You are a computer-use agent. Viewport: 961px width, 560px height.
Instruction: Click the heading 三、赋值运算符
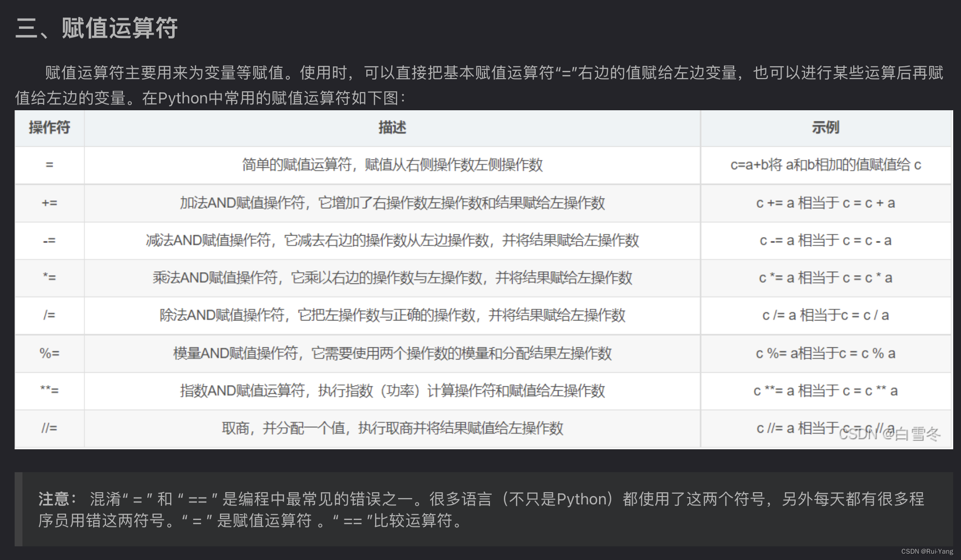click(96, 28)
